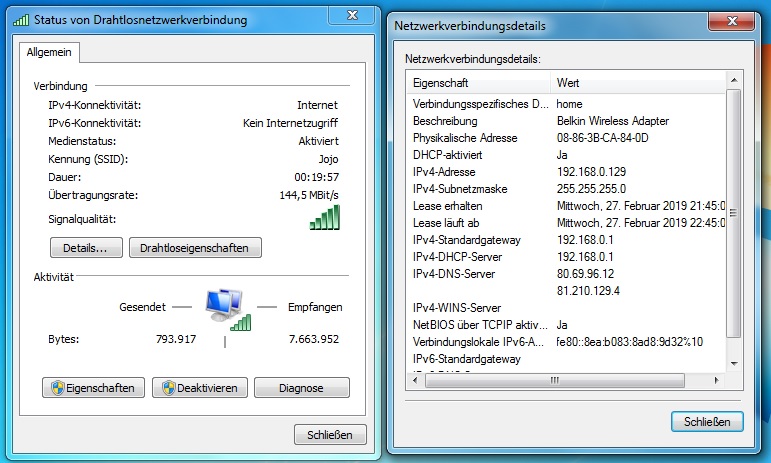Select the DHCP-aktiviert row
The image size is (771, 463).
pyautogui.click(x=566, y=155)
